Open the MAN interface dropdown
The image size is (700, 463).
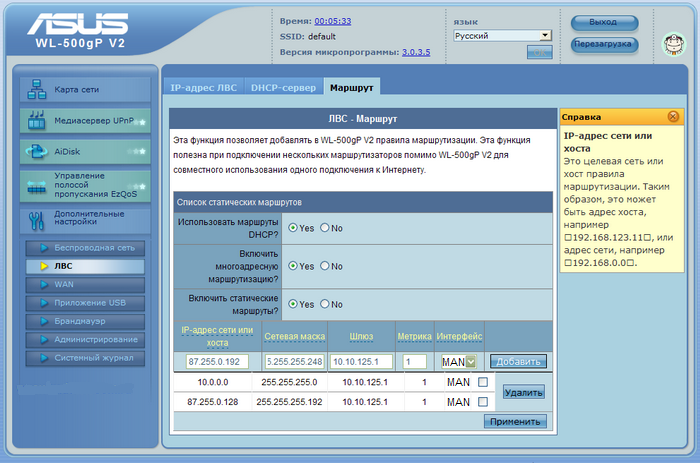[x=458, y=362]
